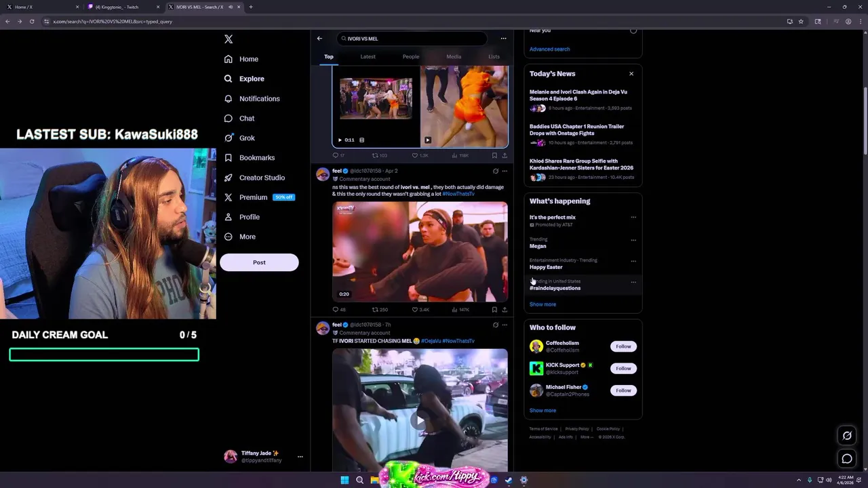Open #NowThatsTv hashtag in Apr 2 post
Viewport: 868px width, 488px height.
coord(458,194)
